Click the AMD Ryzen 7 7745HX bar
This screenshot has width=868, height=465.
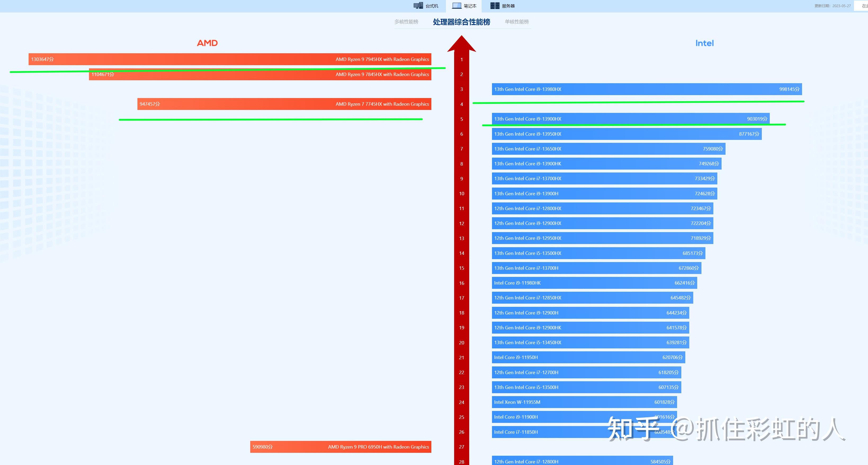[x=284, y=104]
